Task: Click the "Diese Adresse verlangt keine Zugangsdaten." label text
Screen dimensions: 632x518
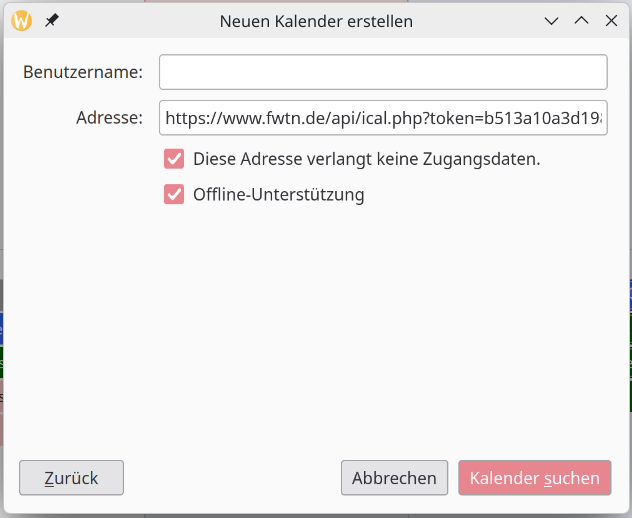Action: coord(366,158)
